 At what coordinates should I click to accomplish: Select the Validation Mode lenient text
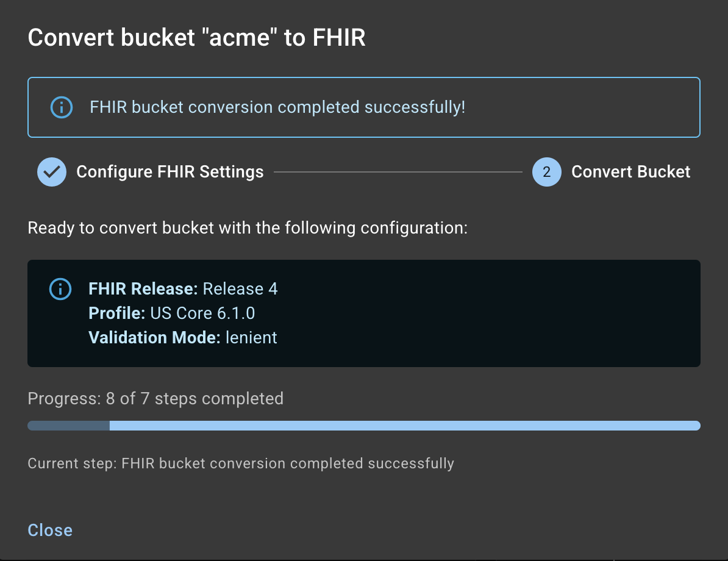[183, 337]
